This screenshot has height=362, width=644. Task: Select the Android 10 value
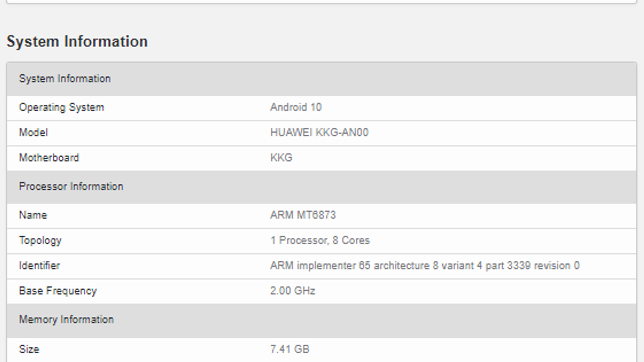[296, 107]
